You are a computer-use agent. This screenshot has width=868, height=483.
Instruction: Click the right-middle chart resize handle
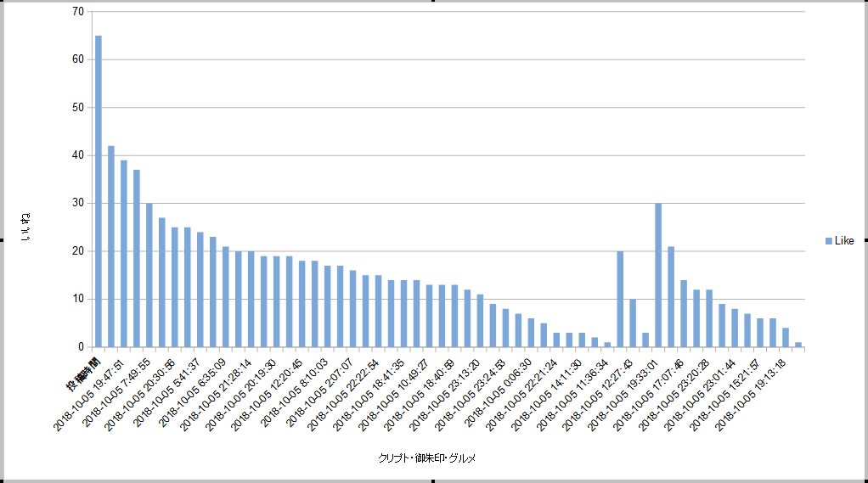click(866, 240)
